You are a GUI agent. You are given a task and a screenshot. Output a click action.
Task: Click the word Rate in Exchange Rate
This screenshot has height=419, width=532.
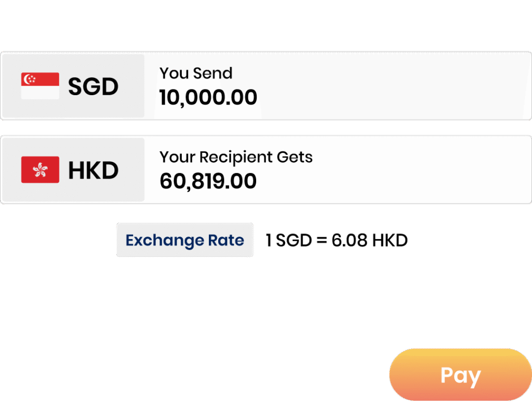point(226,240)
